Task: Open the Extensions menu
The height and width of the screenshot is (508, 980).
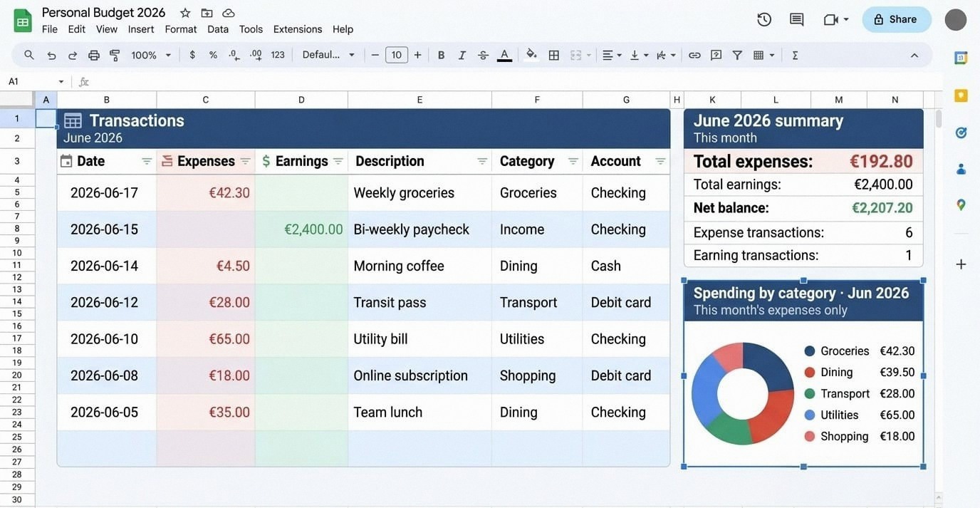Action: click(298, 29)
